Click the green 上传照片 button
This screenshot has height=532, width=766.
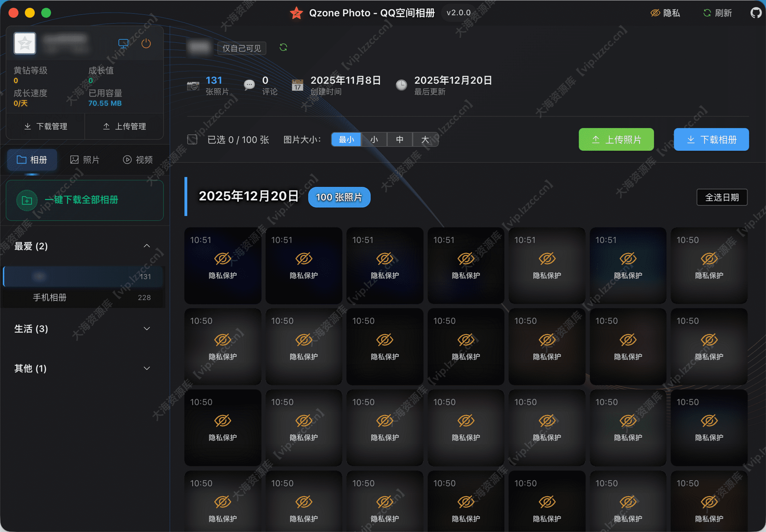616,139
